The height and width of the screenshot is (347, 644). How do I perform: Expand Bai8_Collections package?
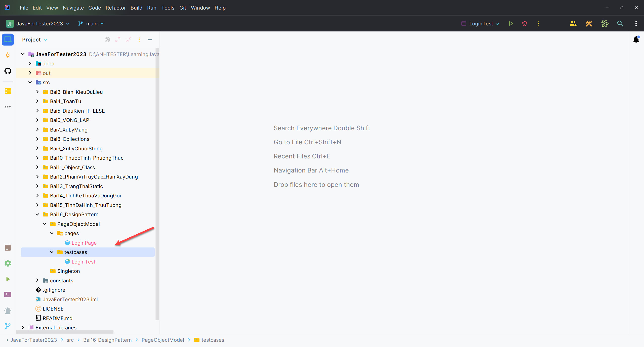[37, 139]
